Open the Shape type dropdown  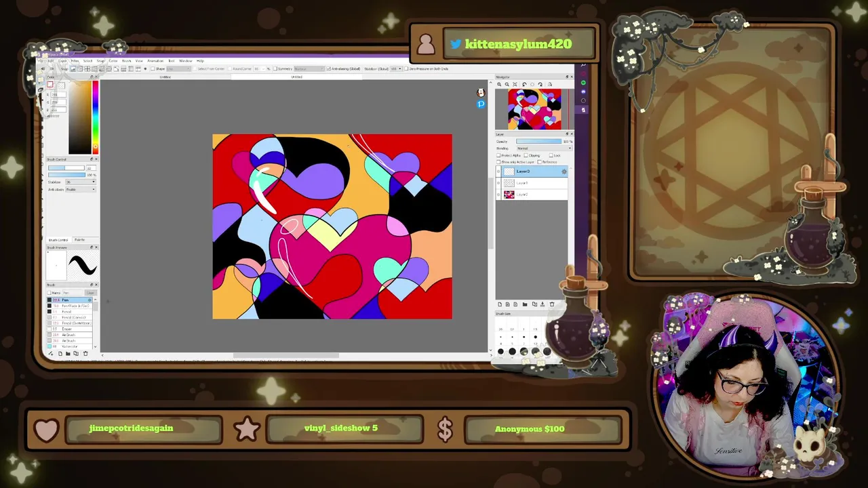pos(178,68)
